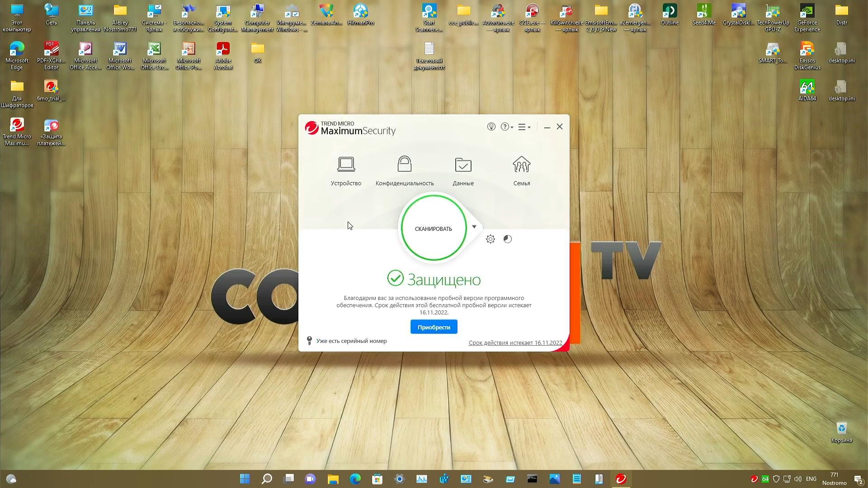Open the hamburger menu in the title bar
The width and height of the screenshot is (868, 488).
point(523,127)
